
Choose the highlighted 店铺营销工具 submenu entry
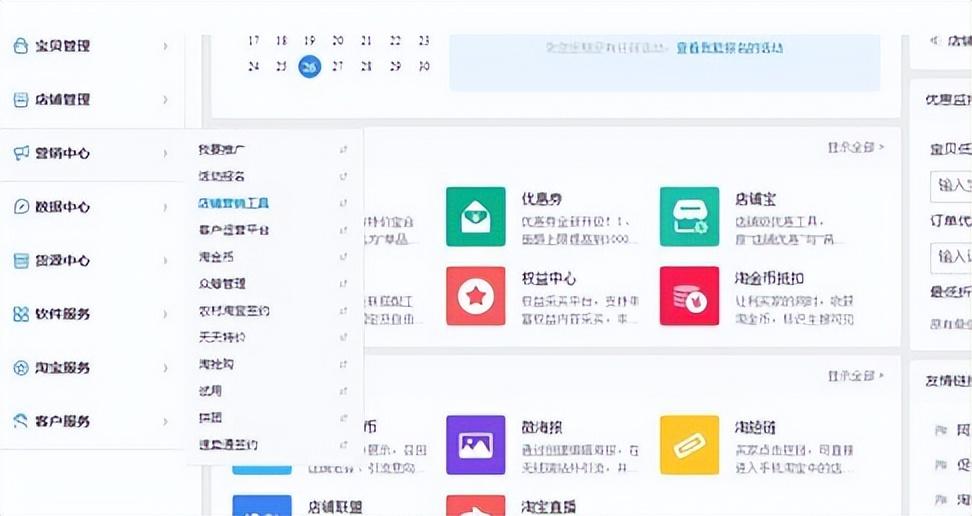click(x=234, y=203)
